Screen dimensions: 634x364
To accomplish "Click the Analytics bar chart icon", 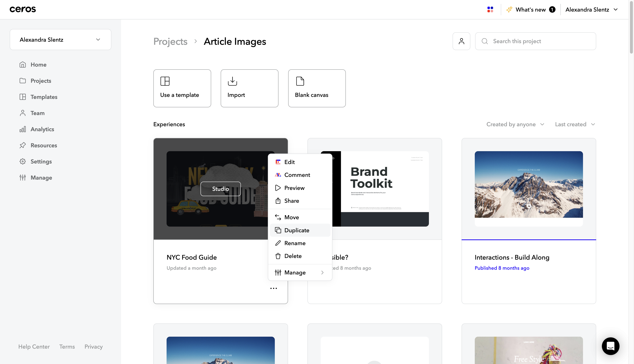I will [23, 129].
